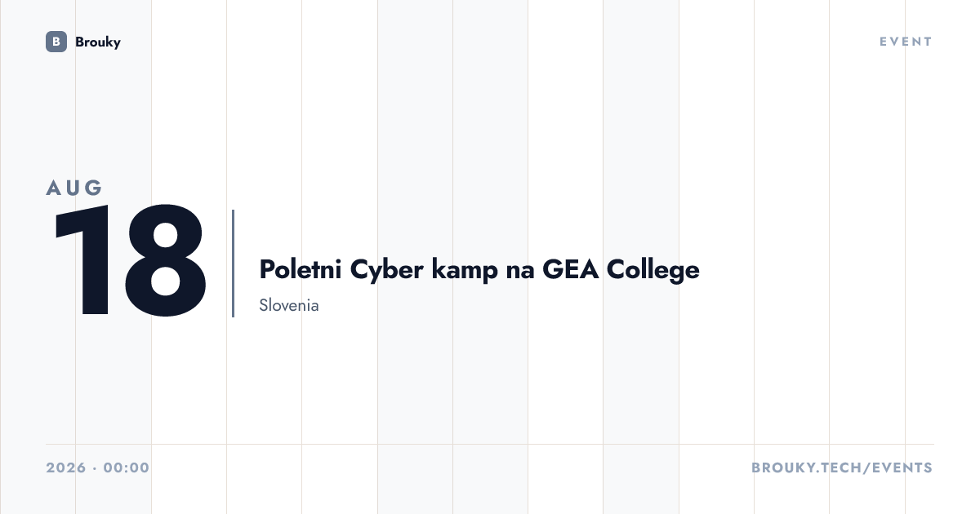Click the year 2026 in the footer
The image size is (980, 514).
coord(66,467)
